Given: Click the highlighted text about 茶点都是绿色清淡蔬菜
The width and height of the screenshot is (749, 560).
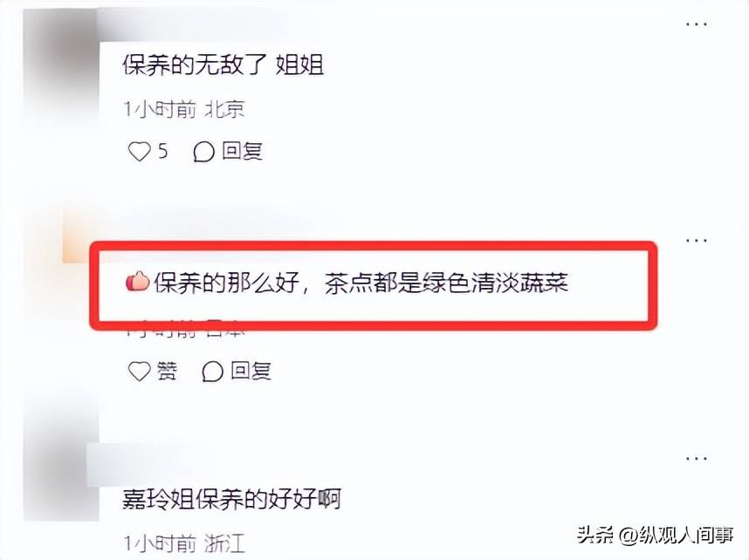Looking at the screenshot, I should [x=361, y=283].
